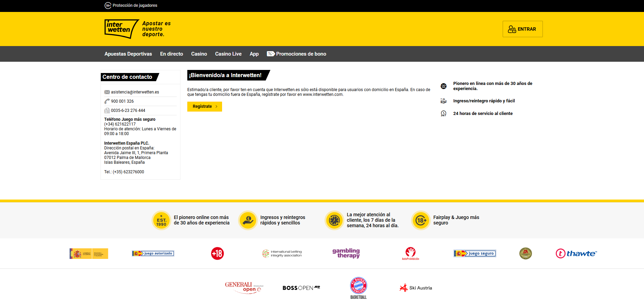Open the Protección de jugadores link
This screenshot has height=307, width=644.
pyautogui.click(x=135, y=5)
